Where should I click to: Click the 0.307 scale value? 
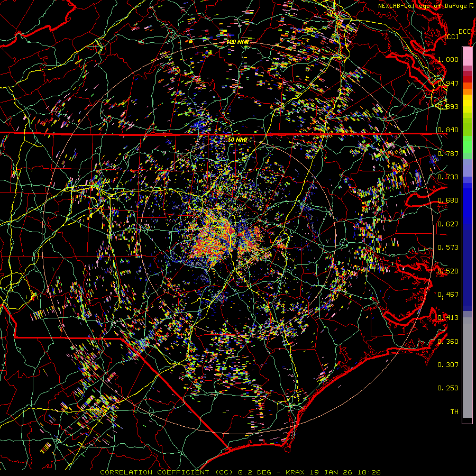448,364
